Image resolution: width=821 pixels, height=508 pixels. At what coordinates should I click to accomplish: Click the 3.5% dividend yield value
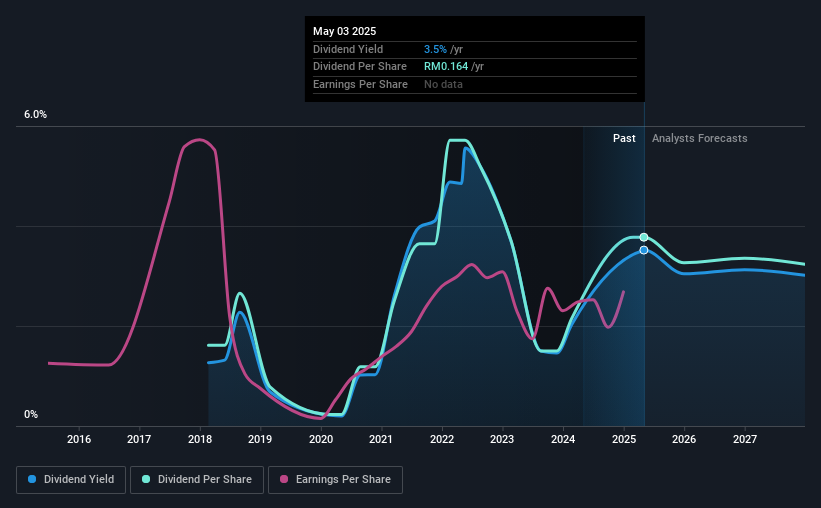tap(435, 49)
